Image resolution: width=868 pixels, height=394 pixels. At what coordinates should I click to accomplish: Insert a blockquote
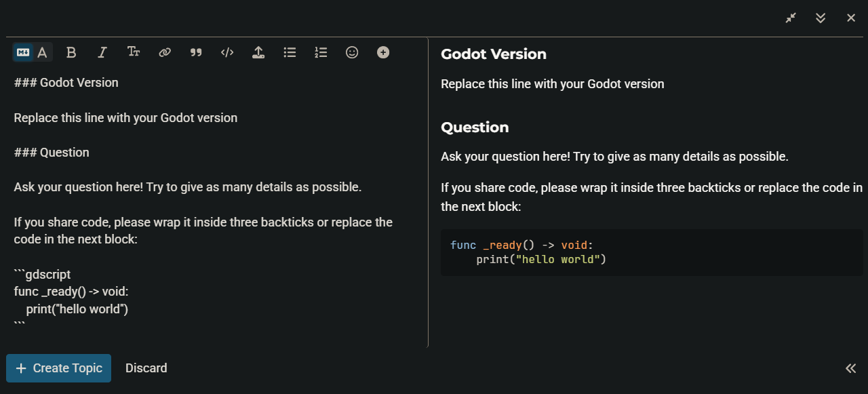tap(196, 52)
